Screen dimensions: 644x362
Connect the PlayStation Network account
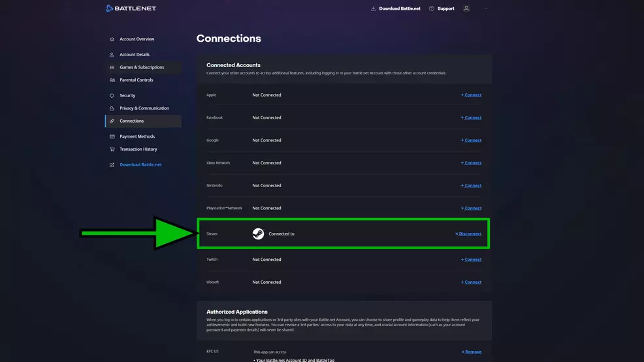(x=471, y=208)
